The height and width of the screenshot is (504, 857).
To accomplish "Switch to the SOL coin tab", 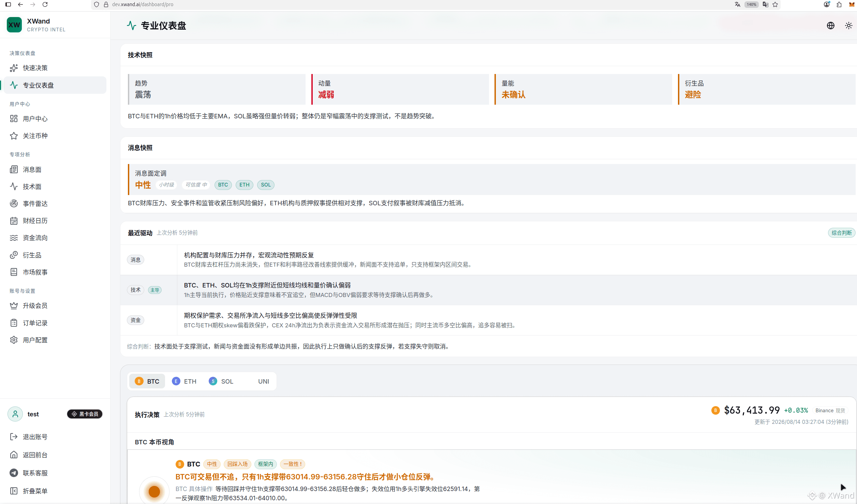I will click(221, 381).
